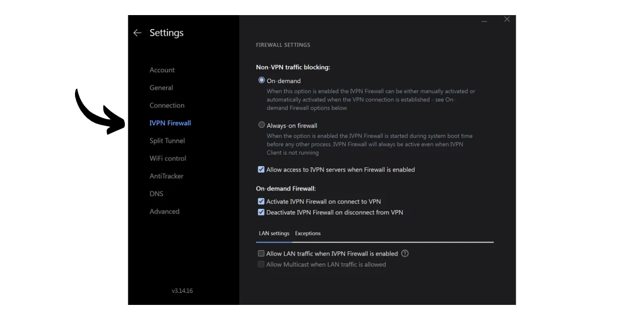Open the Connection settings section
Image resolution: width=644 pixels, height=320 pixels.
tap(167, 105)
